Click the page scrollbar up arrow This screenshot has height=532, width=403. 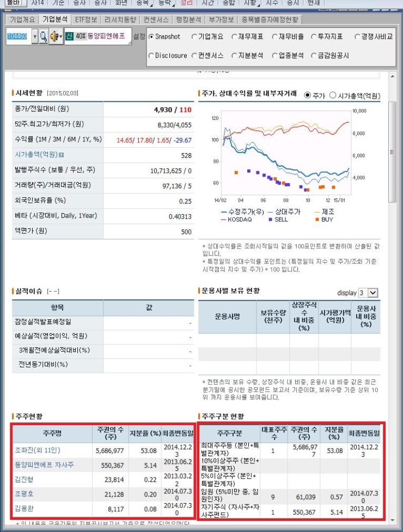[392, 76]
